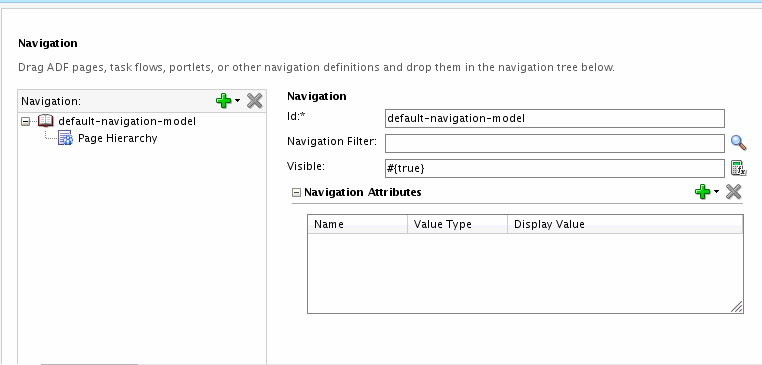This screenshot has height=365, width=762.
Task: Click the Navigation Attributes heading text
Action: (x=363, y=192)
